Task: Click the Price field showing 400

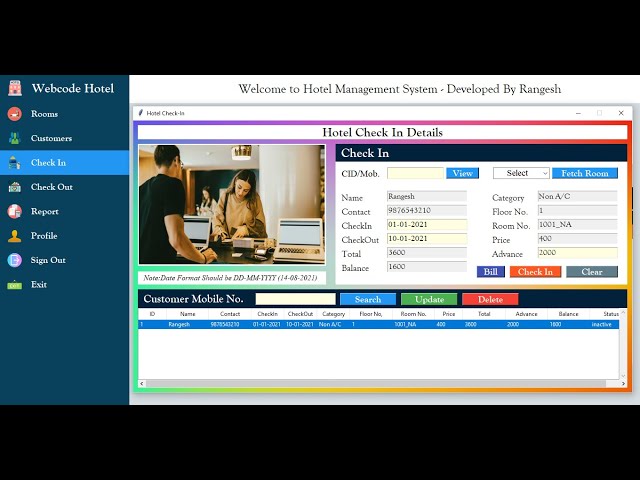Action: 578,239
